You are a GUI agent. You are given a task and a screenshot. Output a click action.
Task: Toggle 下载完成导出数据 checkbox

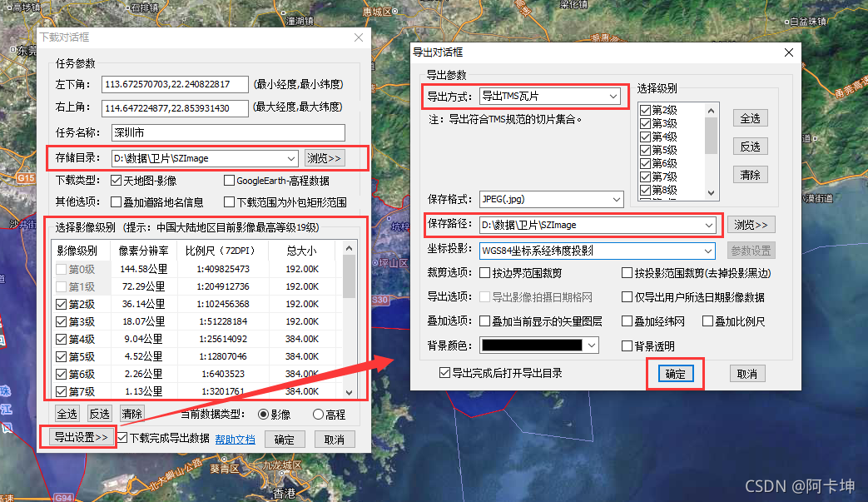122,438
